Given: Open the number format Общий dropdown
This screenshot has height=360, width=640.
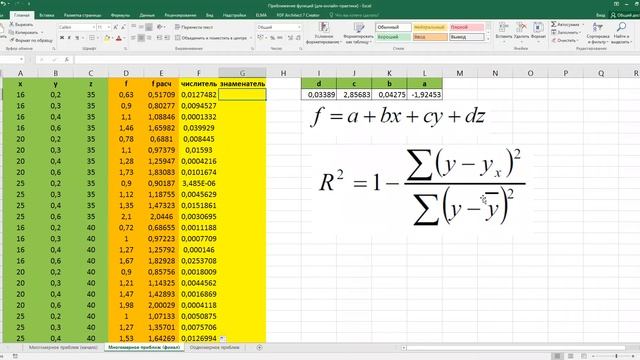Looking at the screenshot, I should pyautogui.click(x=299, y=27).
